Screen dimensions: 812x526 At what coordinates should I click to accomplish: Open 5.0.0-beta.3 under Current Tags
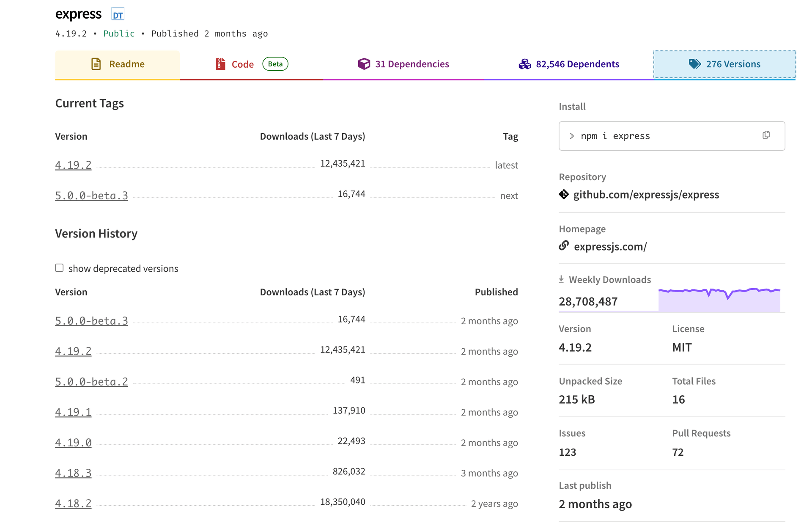(x=91, y=196)
